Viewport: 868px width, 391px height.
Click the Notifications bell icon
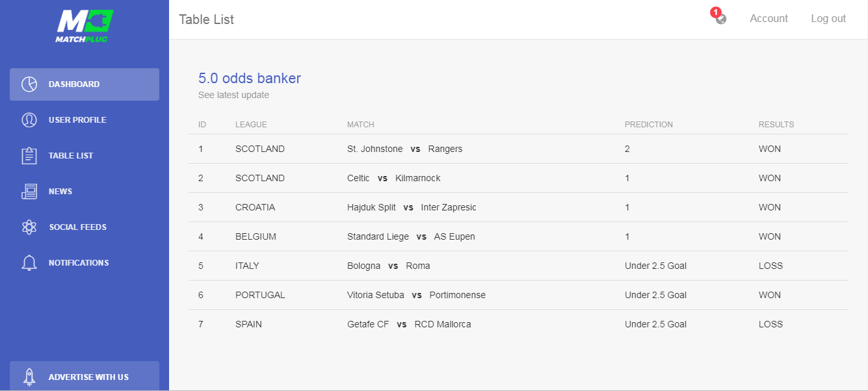tap(29, 263)
